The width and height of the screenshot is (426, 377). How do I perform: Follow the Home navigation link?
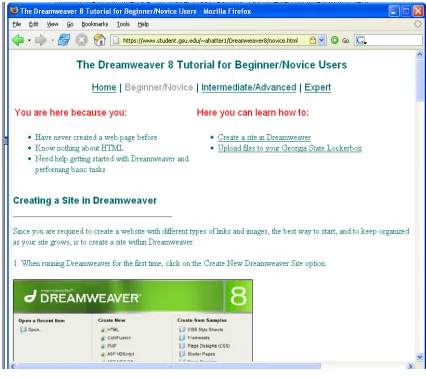click(104, 87)
